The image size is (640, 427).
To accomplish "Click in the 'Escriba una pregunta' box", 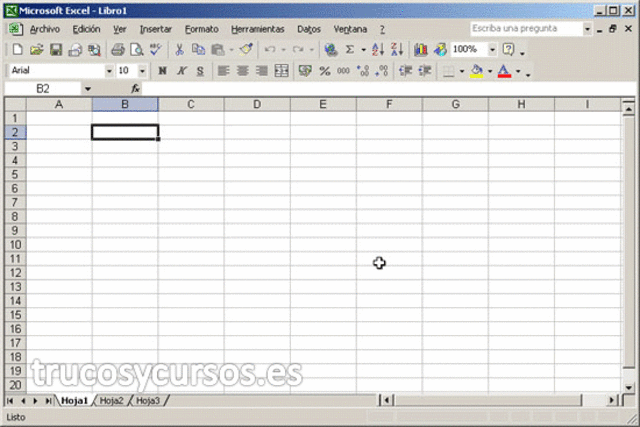I will tap(527, 29).
